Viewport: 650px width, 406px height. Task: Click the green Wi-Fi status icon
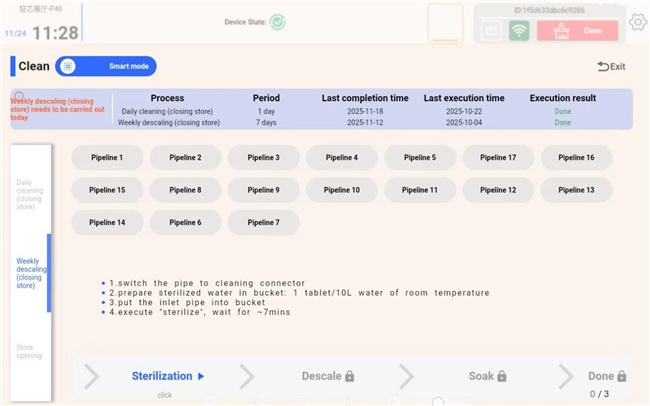tap(519, 30)
